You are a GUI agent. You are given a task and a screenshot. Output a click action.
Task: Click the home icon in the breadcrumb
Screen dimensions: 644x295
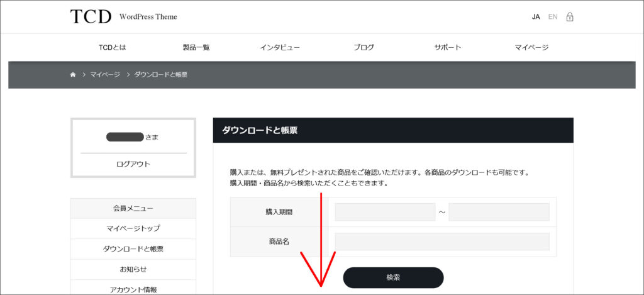point(73,75)
